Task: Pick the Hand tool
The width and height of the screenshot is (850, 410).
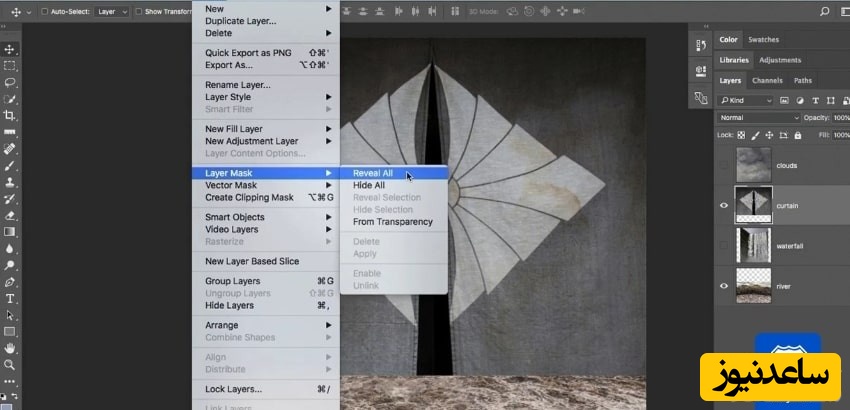Action: click(10, 348)
